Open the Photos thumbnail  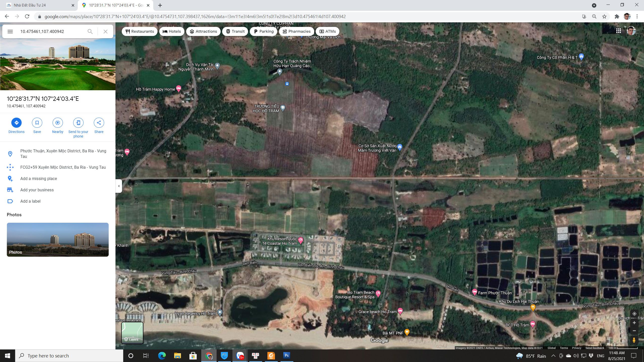pyautogui.click(x=58, y=240)
